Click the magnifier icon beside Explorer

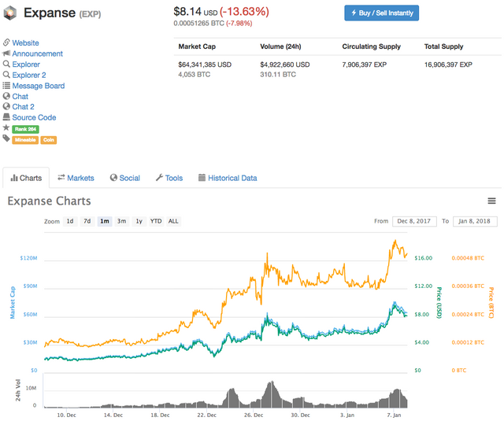[x=6, y=64]
